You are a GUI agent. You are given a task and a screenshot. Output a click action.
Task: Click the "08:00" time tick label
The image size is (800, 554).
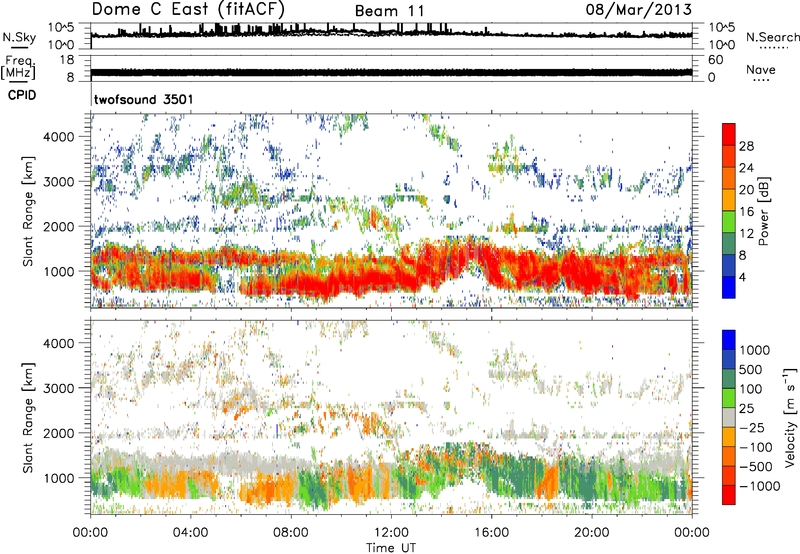click(291, 533)
